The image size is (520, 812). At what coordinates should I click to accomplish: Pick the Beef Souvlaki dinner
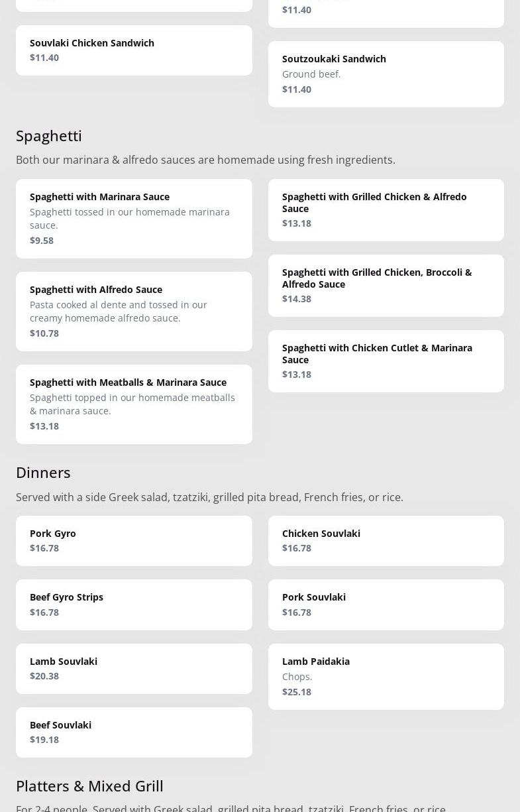pos(134,732)
